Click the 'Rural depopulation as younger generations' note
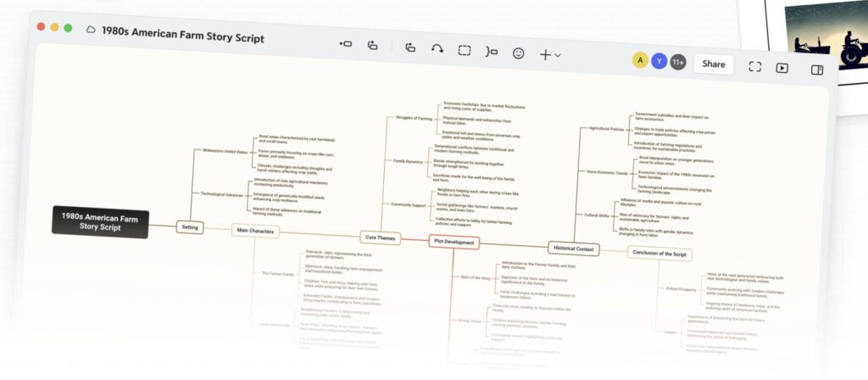 676,160
